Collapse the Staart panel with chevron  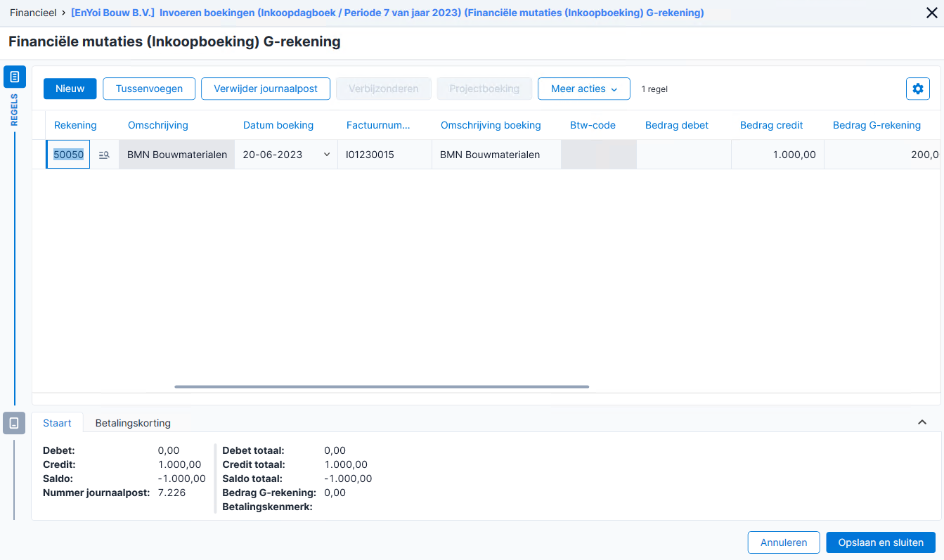(922, 422)
